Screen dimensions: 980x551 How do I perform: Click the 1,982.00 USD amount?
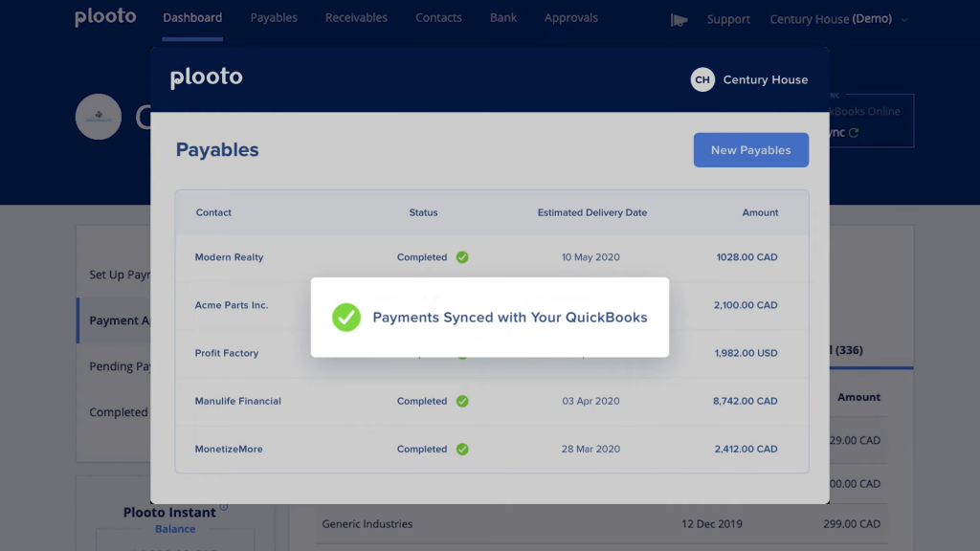(x=746, y=353)
